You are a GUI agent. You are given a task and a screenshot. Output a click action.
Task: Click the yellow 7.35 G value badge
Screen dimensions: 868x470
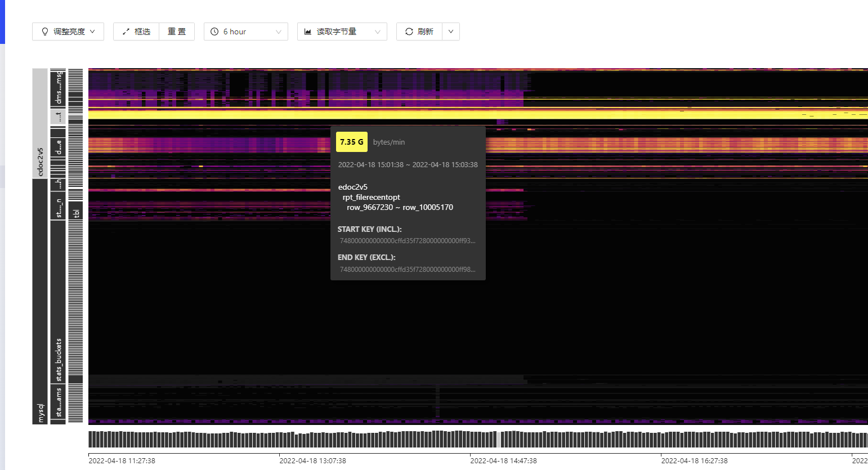click(352, 142)
